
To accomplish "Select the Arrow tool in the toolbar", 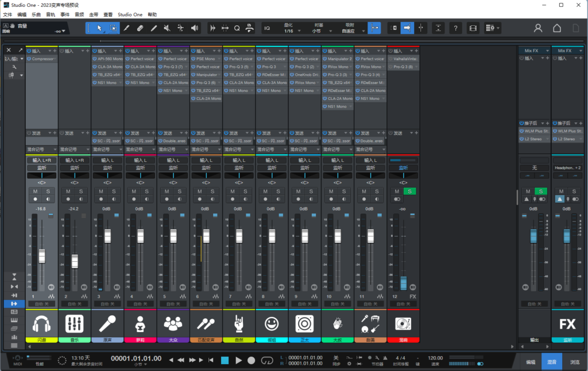I will 99,28.
